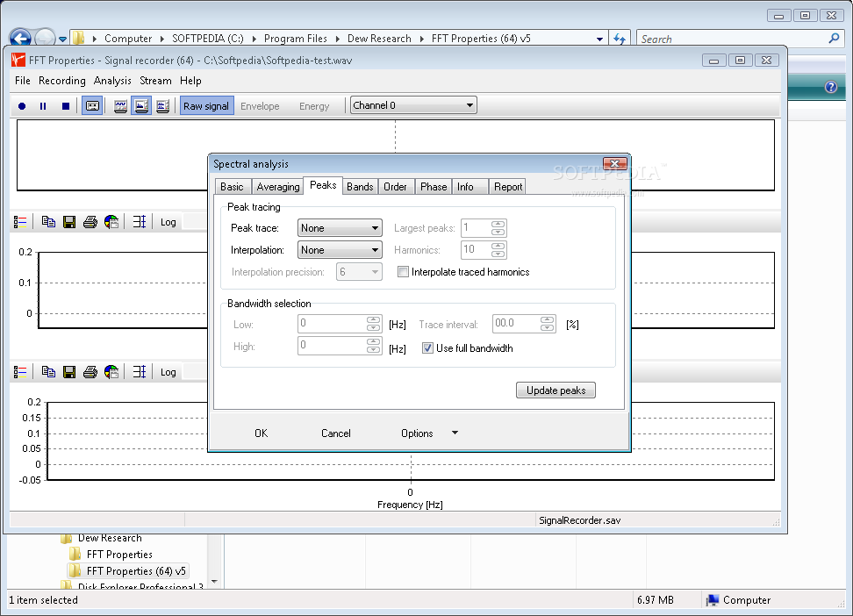853x616 pixels.
Task: Switch to the Averaging tab
Action: pos(278,187)
